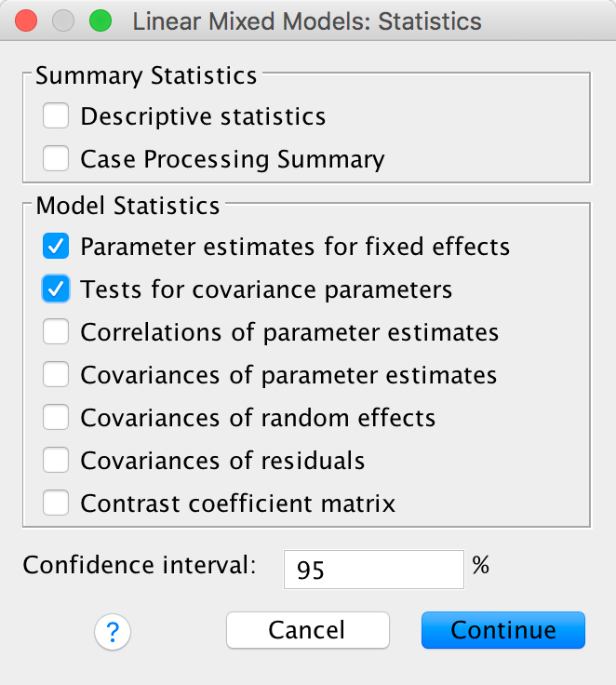Select Covariances of random effects checkbox
616x685 pixels.
(x=56, y=418)
